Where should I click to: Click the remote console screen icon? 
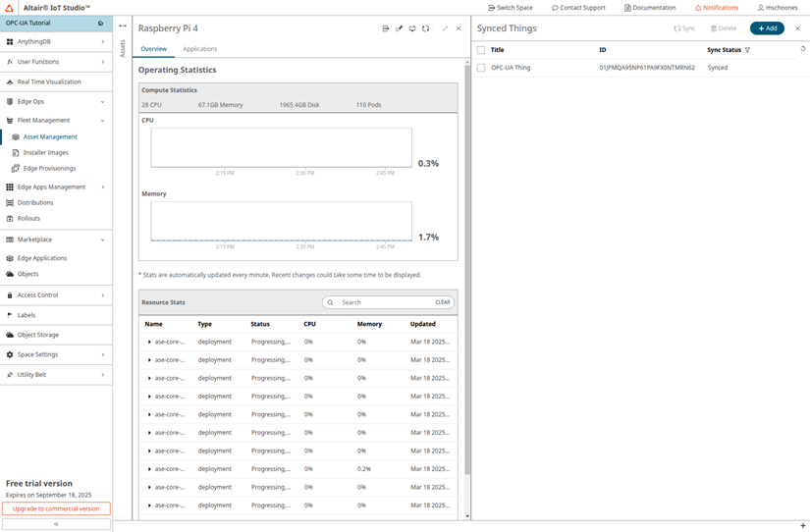pos(412,28)
